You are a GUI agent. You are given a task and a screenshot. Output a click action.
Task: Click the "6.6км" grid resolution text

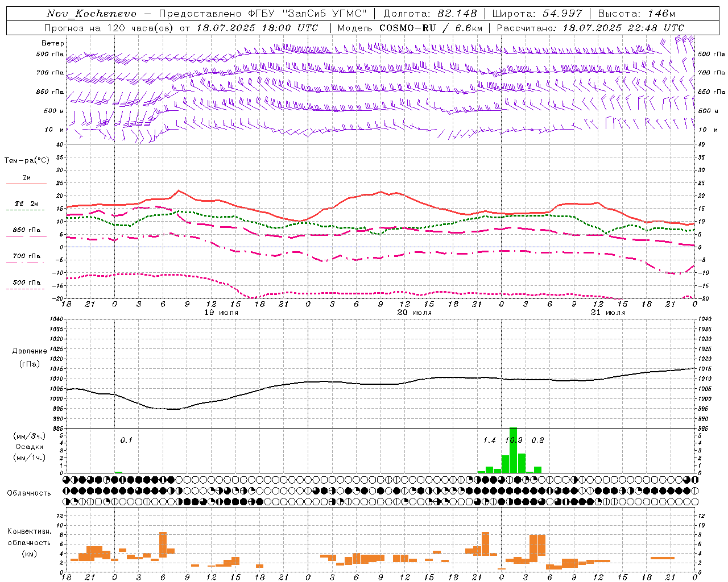point(469,27)
